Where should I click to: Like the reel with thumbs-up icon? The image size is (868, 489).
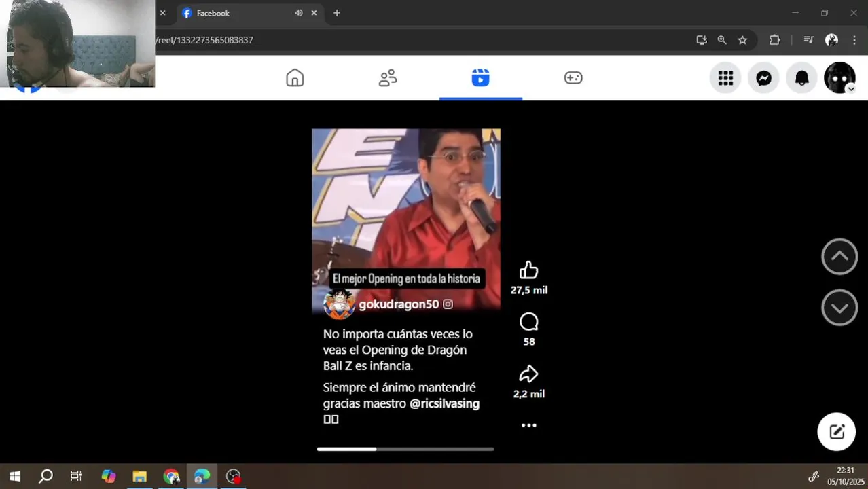pos(528,270)
